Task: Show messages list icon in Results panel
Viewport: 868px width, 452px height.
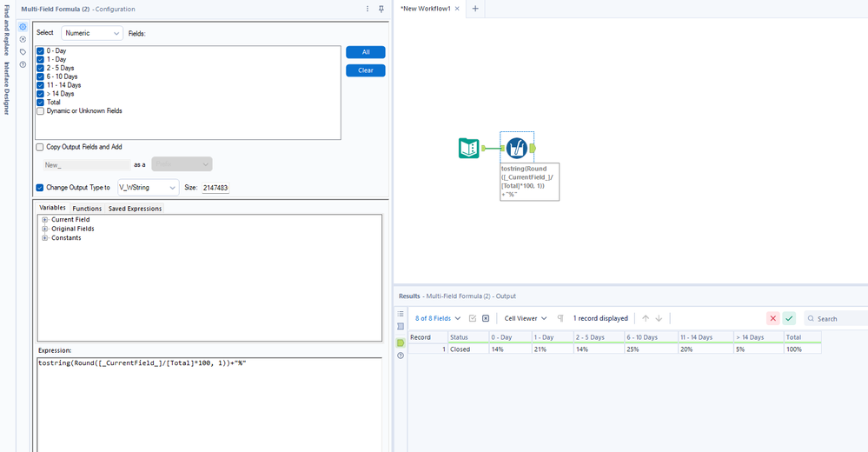Action: (401, 314)
